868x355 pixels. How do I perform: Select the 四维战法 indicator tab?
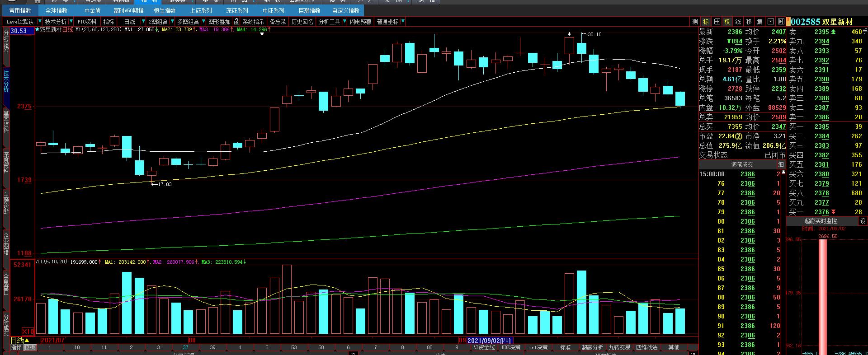pos(646,348)
